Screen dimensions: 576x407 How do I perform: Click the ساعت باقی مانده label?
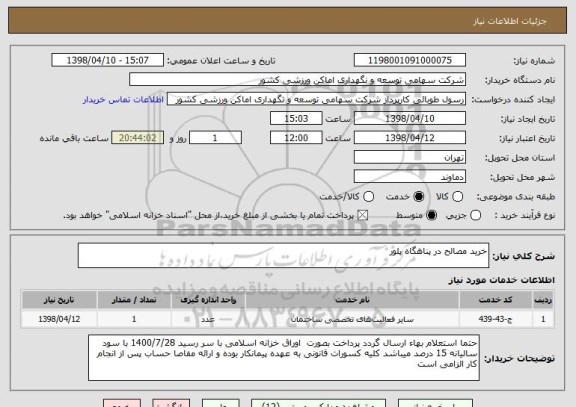[x=74, y=138]
